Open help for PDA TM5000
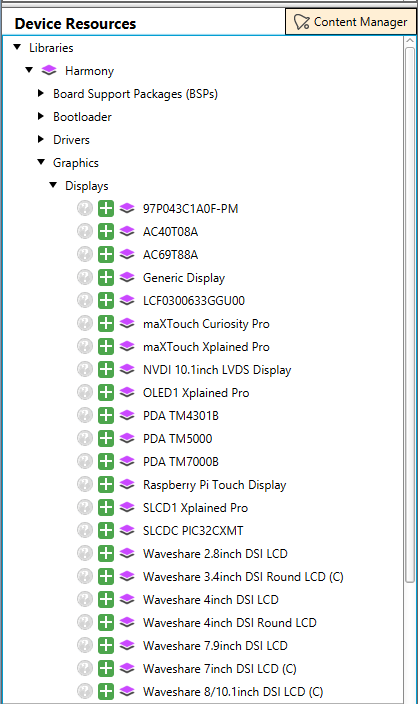This screenshot has width=418, height=704. point(85,438)
